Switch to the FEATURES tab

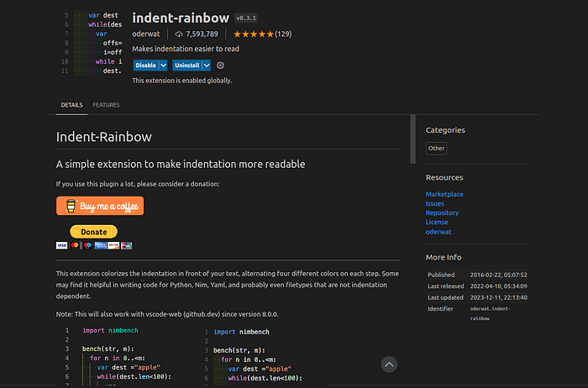point(106,105)
